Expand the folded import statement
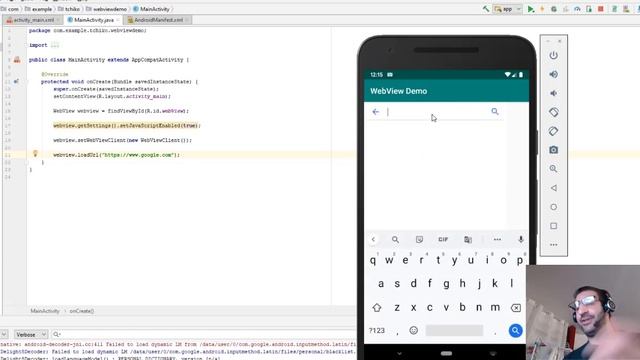Image resolution: width=640 pixels, height=360 pixels. (x=55, y=45)
